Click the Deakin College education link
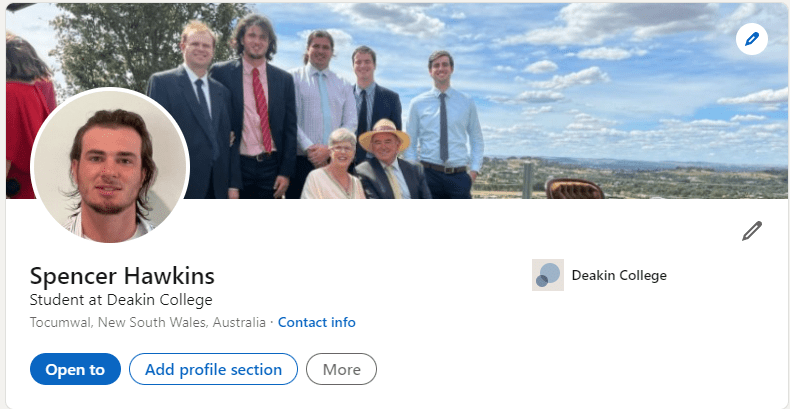The width and height of the screenshot is (790, 409). [618, 275]
